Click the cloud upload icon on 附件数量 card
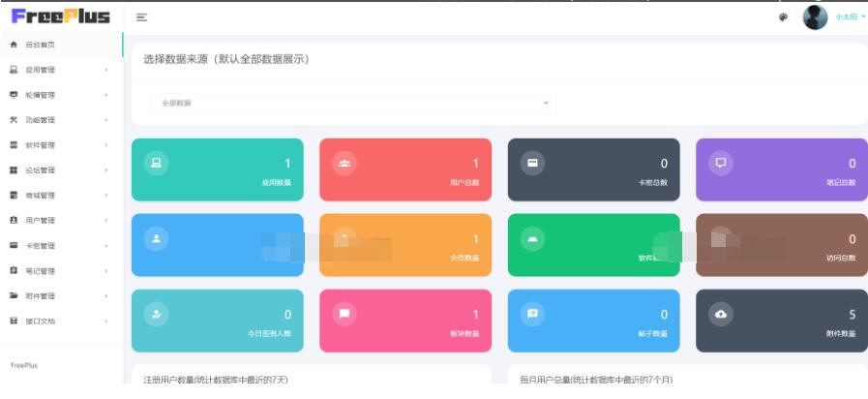The width and height of the screenshot is (868, 399). 721,314
